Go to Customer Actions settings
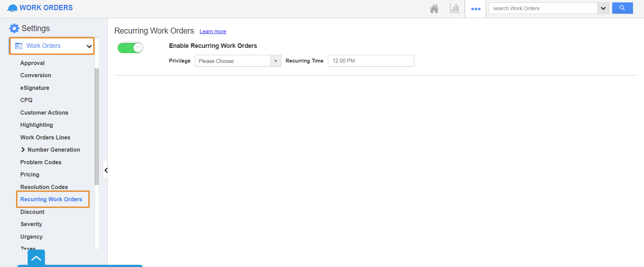Viewport: 644px width, 267px height. point(44,113)
